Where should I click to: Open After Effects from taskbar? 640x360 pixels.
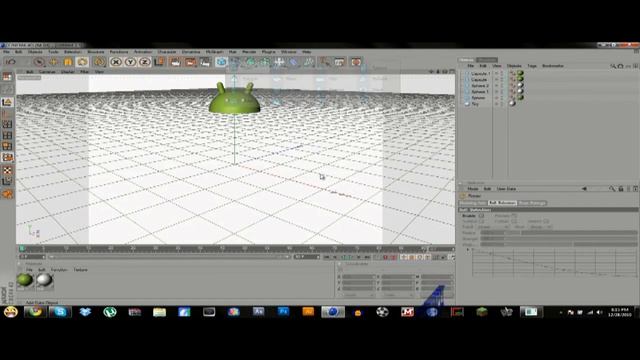258,312
